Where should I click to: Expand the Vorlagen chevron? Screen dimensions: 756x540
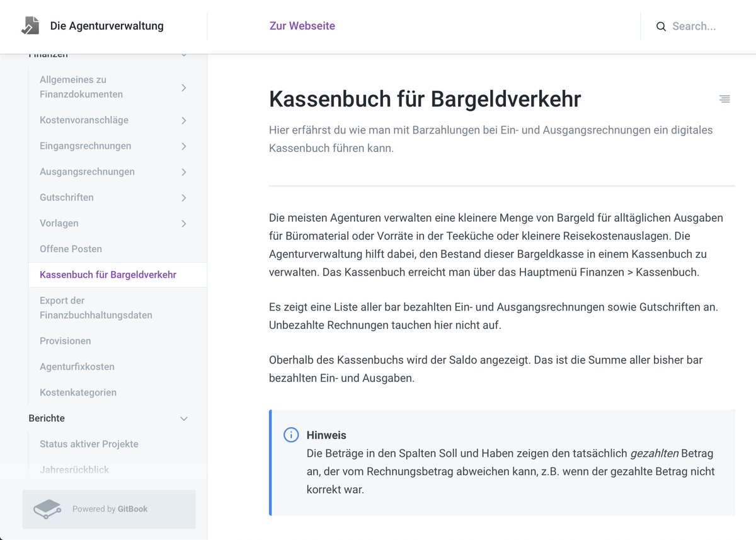[184, 224]
